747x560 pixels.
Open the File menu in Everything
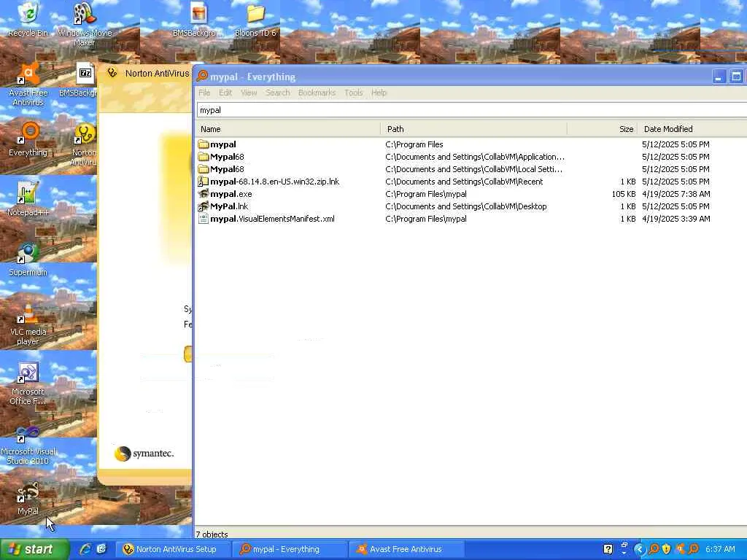[x=204, y=93]
